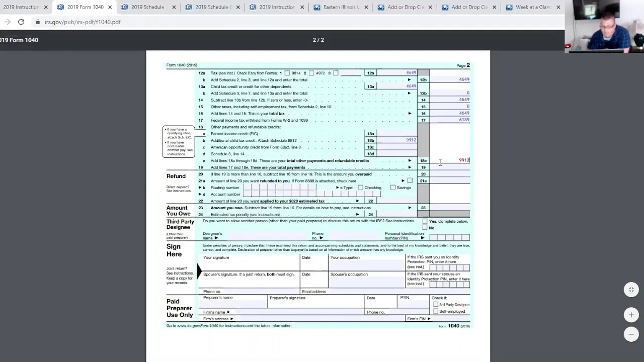Click the Your occupation field
This screenshot has height=362, width=644.
pos(367,265)
